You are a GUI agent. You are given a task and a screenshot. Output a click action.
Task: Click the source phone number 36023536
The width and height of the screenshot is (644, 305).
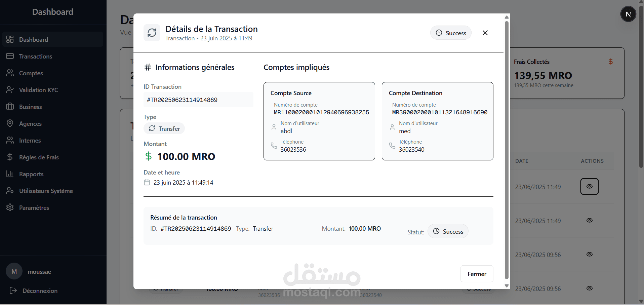(x=293, y=149)
